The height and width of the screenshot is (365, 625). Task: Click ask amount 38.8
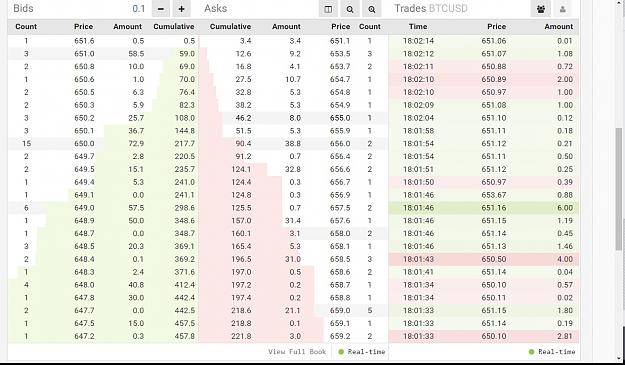(293, 144)
